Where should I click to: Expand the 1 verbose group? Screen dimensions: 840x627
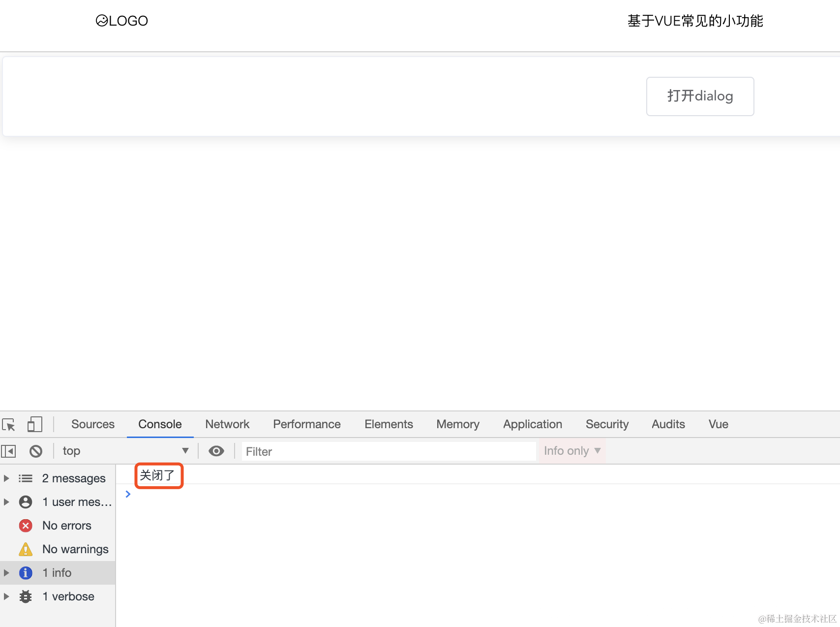click(x=6, y=596)
